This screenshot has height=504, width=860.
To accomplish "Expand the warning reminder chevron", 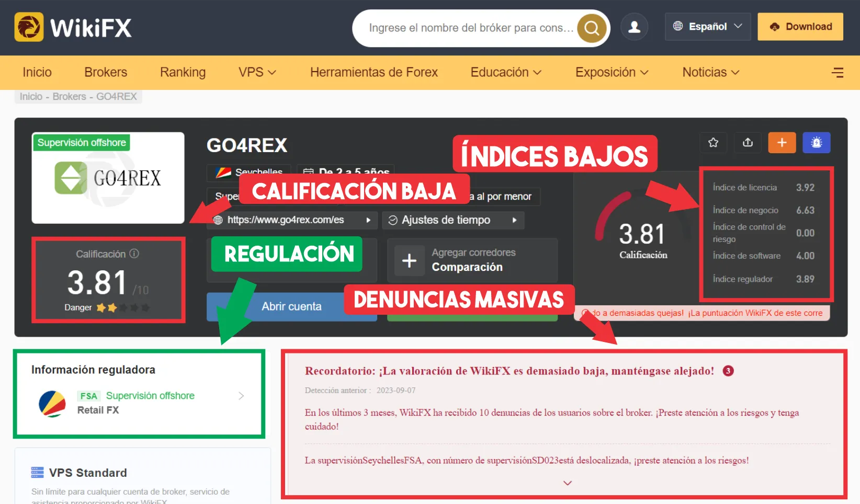I will 568,483.
